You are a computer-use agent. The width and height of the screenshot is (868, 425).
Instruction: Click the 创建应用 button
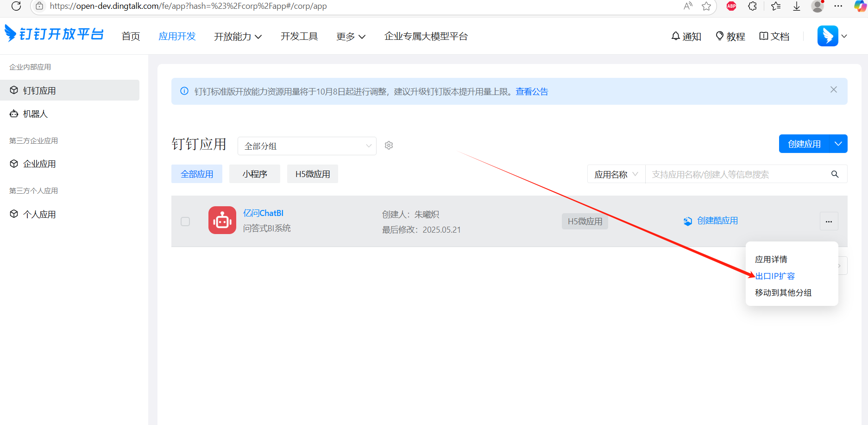804,144
